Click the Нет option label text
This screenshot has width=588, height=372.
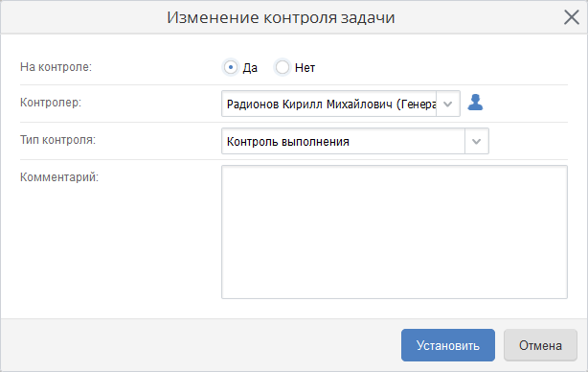coord(305,68)
